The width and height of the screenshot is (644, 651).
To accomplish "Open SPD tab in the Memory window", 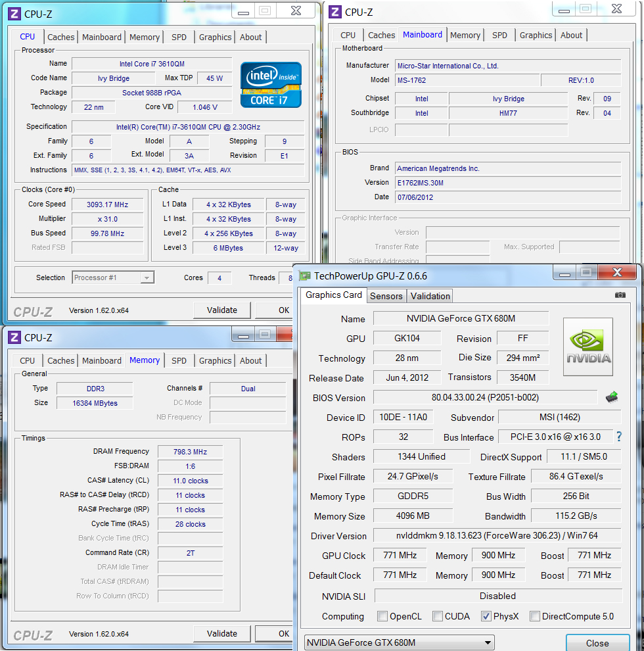I will click(179, 361).
